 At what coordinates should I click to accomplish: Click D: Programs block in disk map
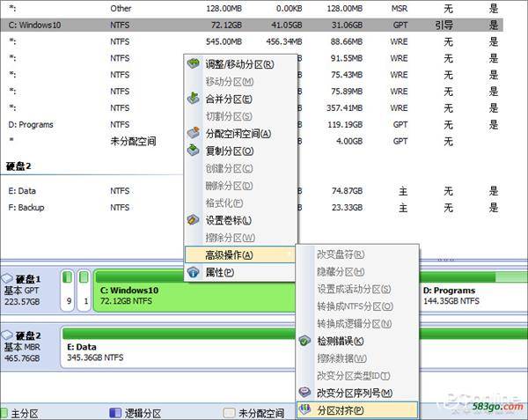473,291
